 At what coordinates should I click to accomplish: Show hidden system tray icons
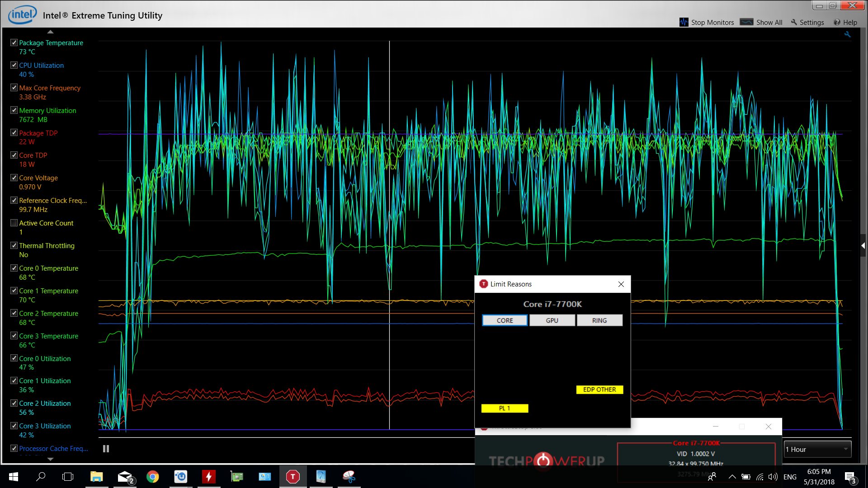(x=732, y=477)
